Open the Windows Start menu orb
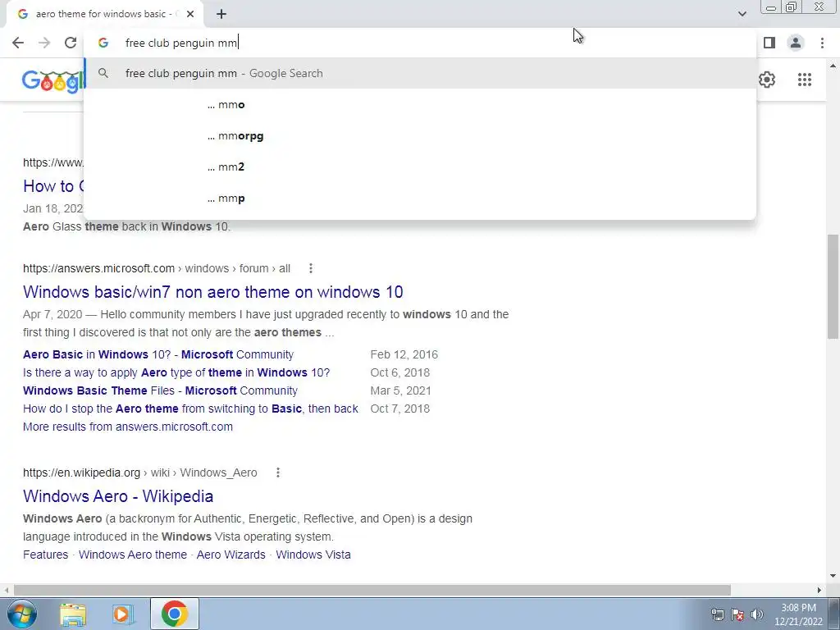Viewport: 840px width, 630px height. (21, 614)
